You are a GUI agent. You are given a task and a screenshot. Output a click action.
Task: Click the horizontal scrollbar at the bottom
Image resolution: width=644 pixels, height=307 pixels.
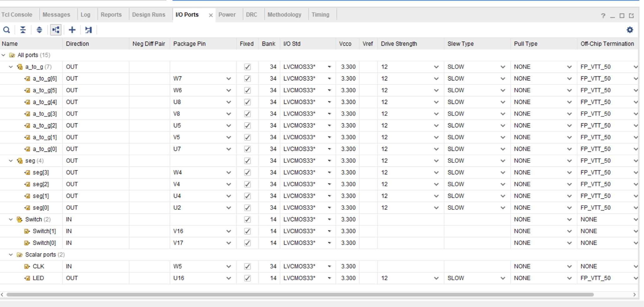300,294
